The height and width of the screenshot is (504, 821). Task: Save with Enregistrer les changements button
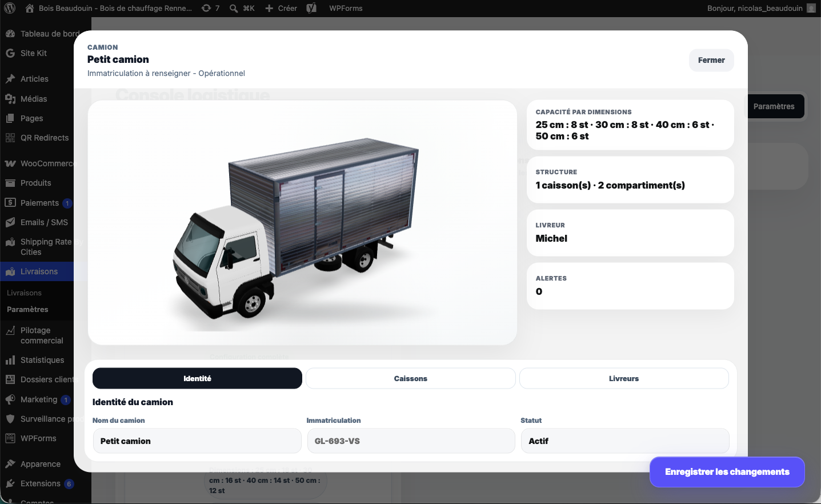pos(727,472)
